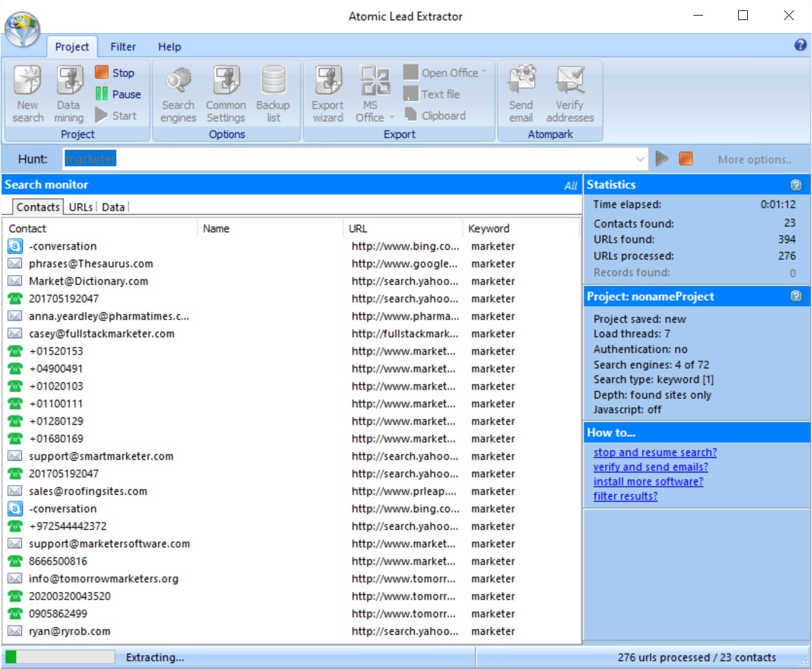This screenshot has height=669, width=812.
Task: Select sales@roofingsites.com row
Action: point(292,491)
